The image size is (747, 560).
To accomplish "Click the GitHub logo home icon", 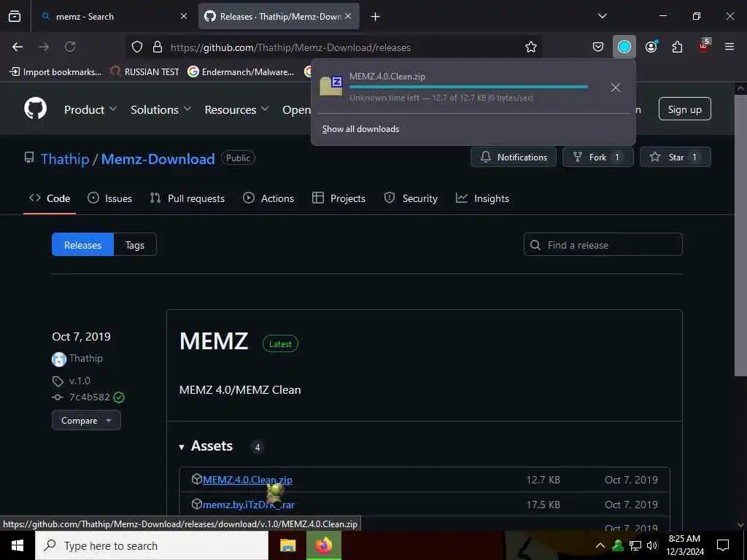I will point(35,109).
